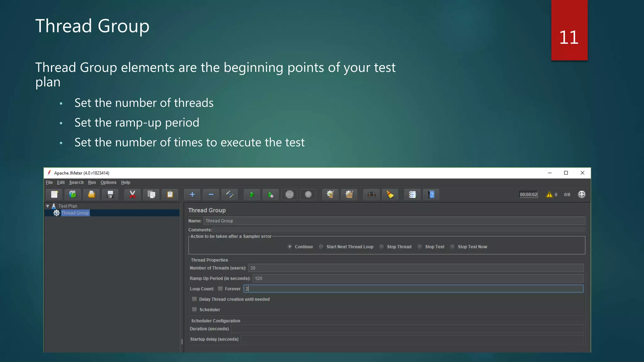The width and height of the screenshot is (644, 362).
Task: Select Start Next Thread Loop option
Action: point(321,247)
